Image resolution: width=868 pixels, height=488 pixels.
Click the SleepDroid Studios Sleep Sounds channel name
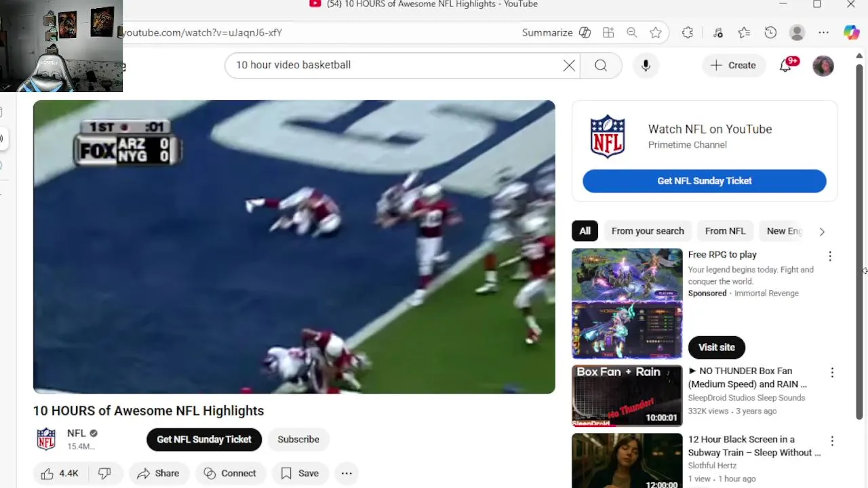(747, 398)
